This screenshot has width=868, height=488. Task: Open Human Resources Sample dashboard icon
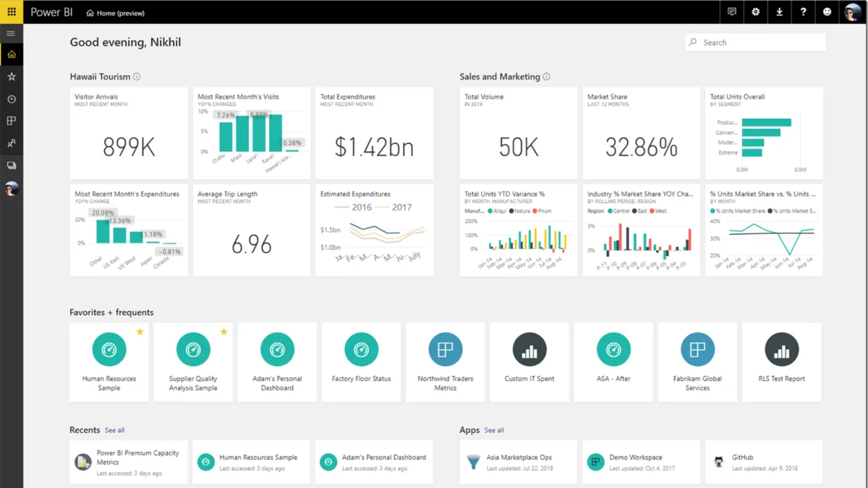[x=109, y=350]
